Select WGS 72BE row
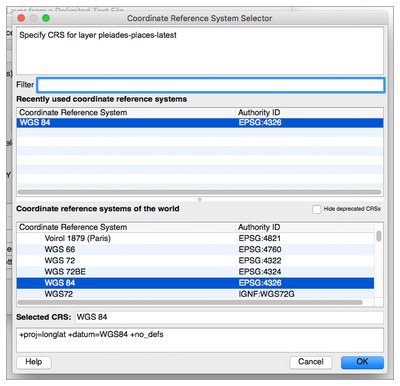Viewport: 400px width, 386px height. point(195,272)
